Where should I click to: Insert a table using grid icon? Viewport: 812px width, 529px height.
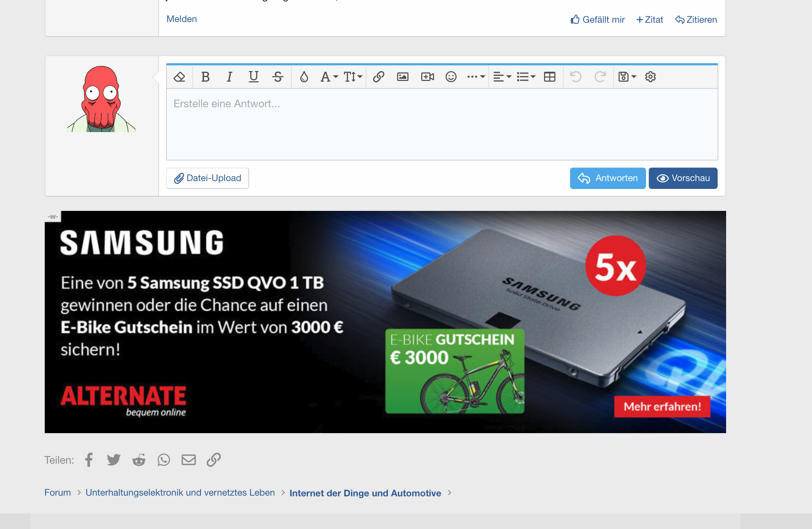[549, 77]
